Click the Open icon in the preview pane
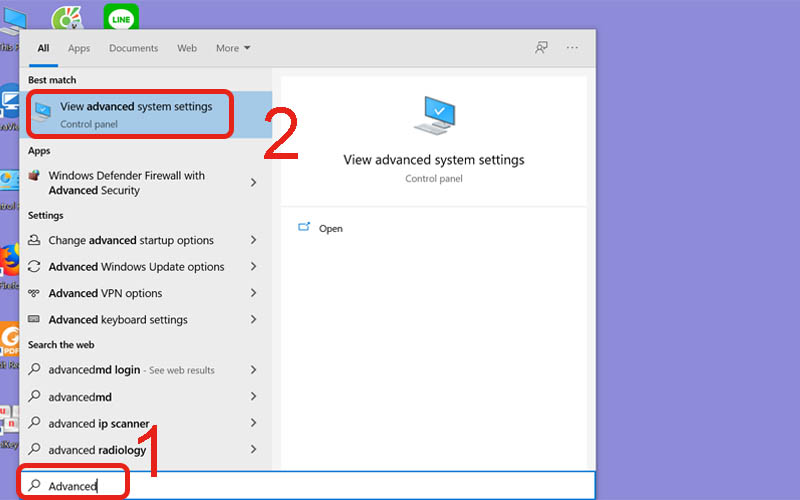Image resolution: width=800 pixels, height=500 pixels. tap(304, 228)
